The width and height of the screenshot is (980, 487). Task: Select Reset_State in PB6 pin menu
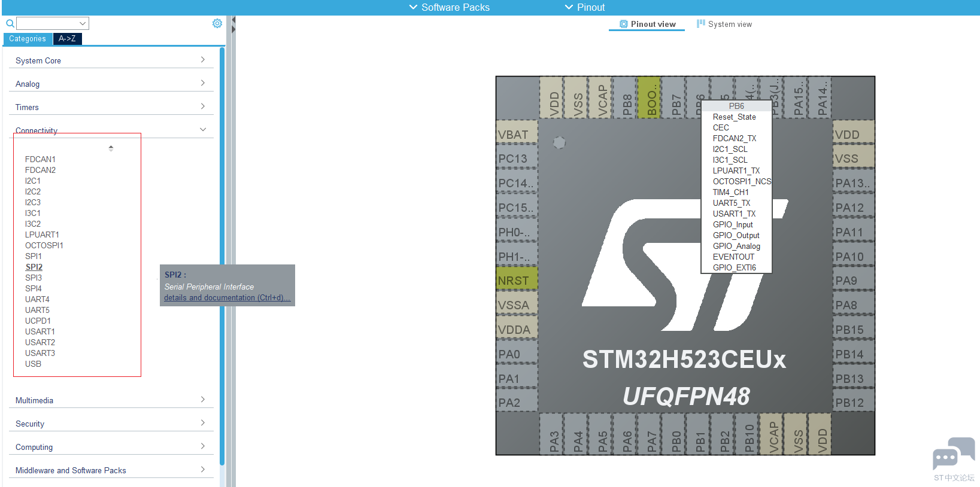(x=734, y=117)
